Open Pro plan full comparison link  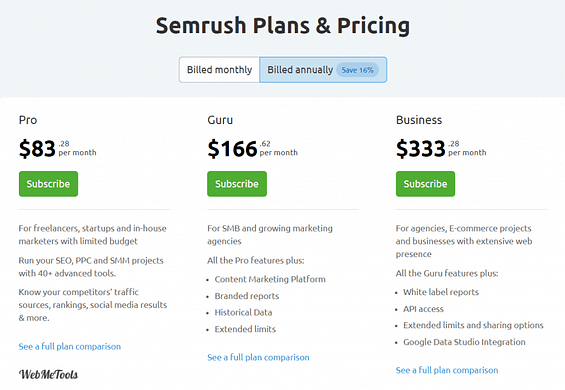tap(70, 346)
